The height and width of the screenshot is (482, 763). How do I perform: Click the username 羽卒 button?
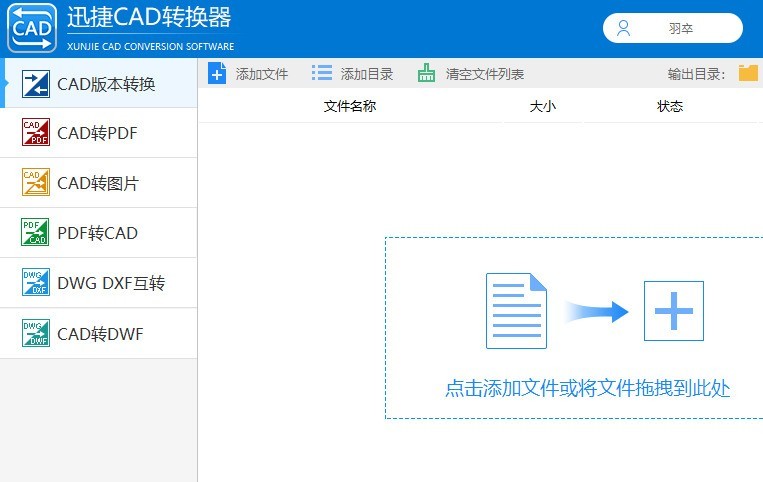pos(672,28)
